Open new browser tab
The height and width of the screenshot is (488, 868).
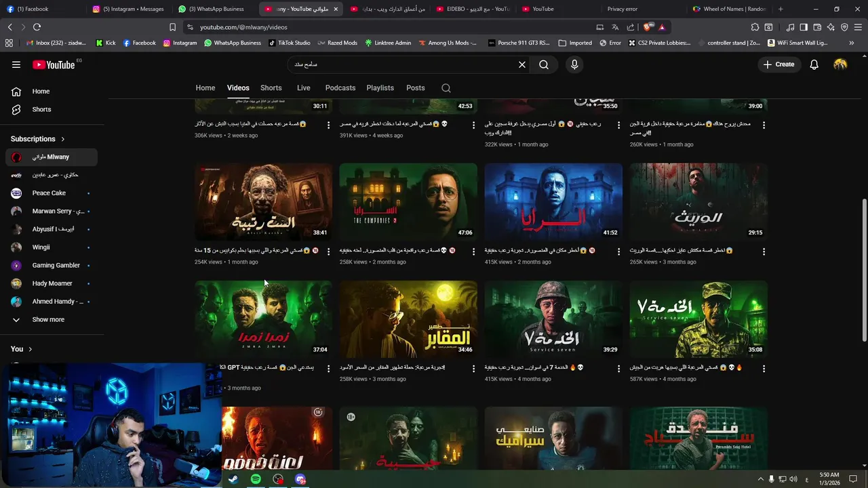tap(781, 9)
